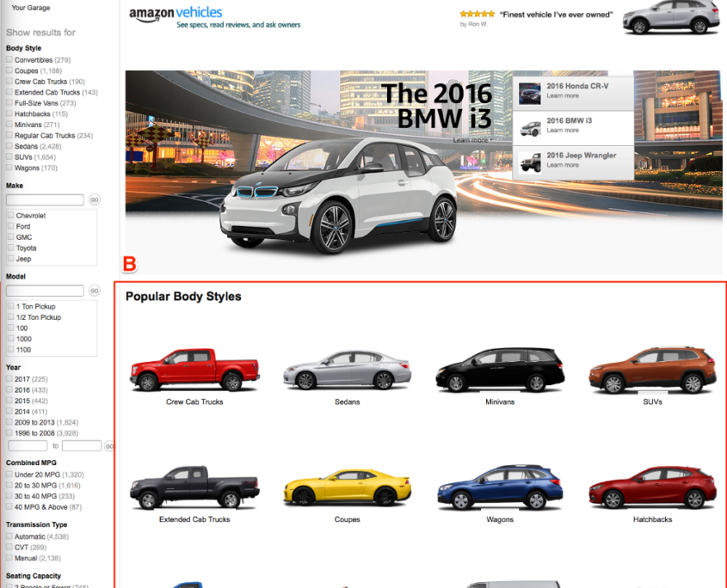The width and height of the screenshot is (727, 588).
Task: Check the Sedans body style filter
Action: click(x=9, y=146)
